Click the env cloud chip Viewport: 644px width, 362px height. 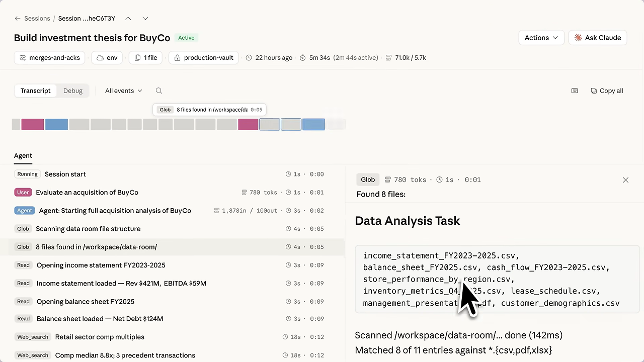pos(107,58)
